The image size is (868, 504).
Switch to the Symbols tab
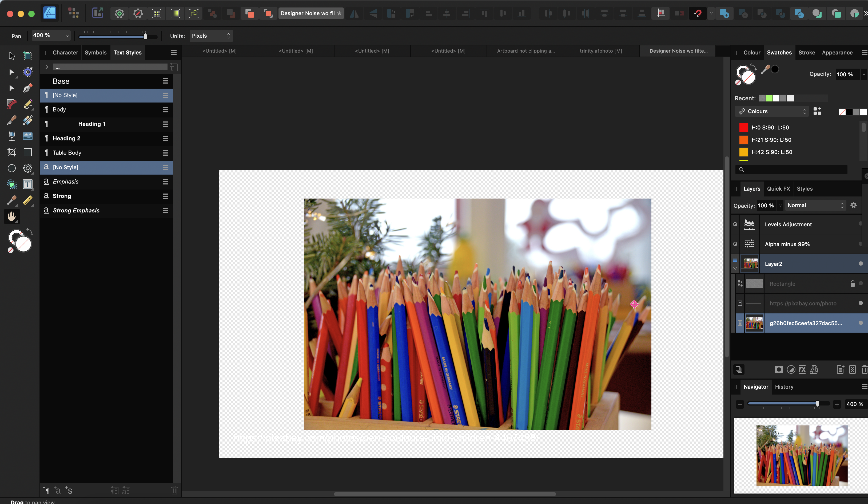(95, 52)
